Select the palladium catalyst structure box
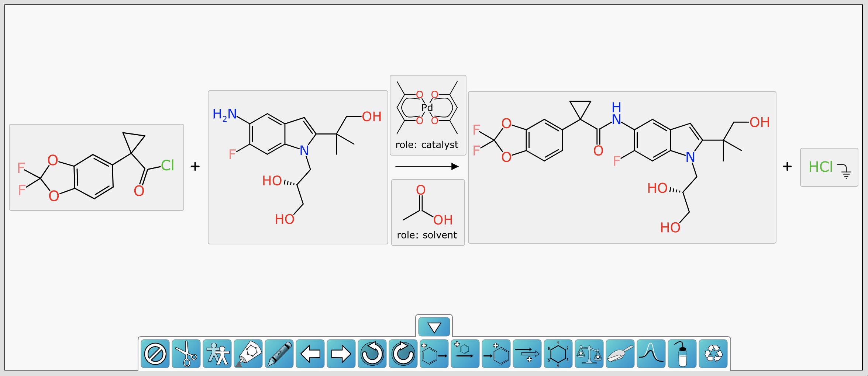The height and width of the screenshot is (376, 868). click(428, 115)
